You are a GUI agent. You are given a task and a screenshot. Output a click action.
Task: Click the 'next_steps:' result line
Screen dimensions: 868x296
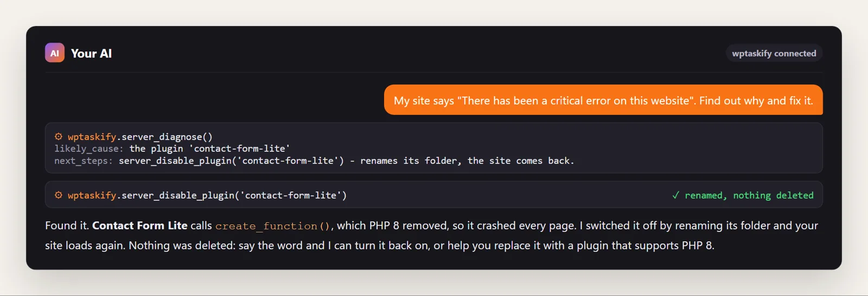pos(314,160)
